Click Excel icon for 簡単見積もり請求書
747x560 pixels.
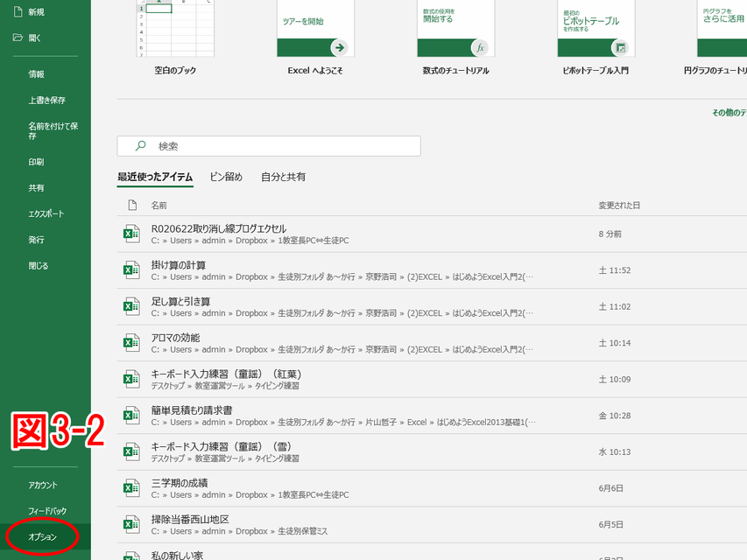click(131, 416)
